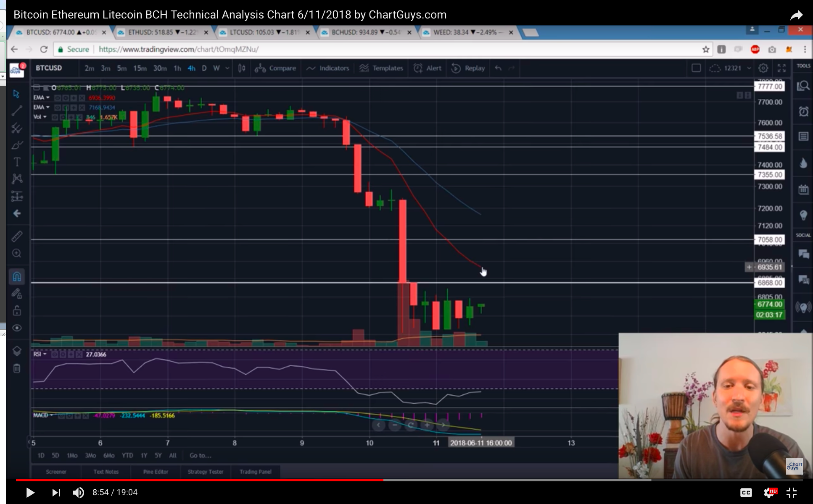Image resolution: width=813 pixels, height=504 pixels.
Task: Open the Screener tab
Action: tap(56, 472)
